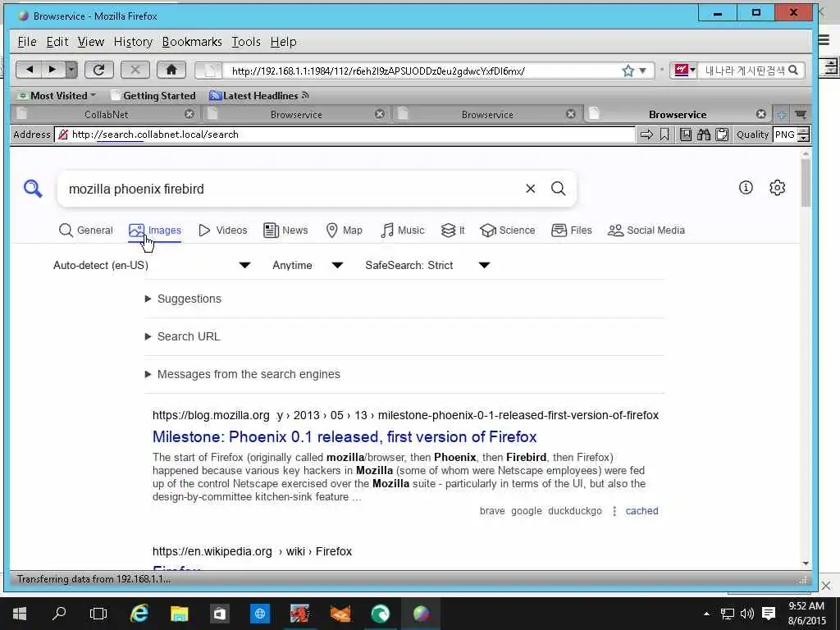Open Preferences gear icon
The image size is (840, 630).
[778, 188]
